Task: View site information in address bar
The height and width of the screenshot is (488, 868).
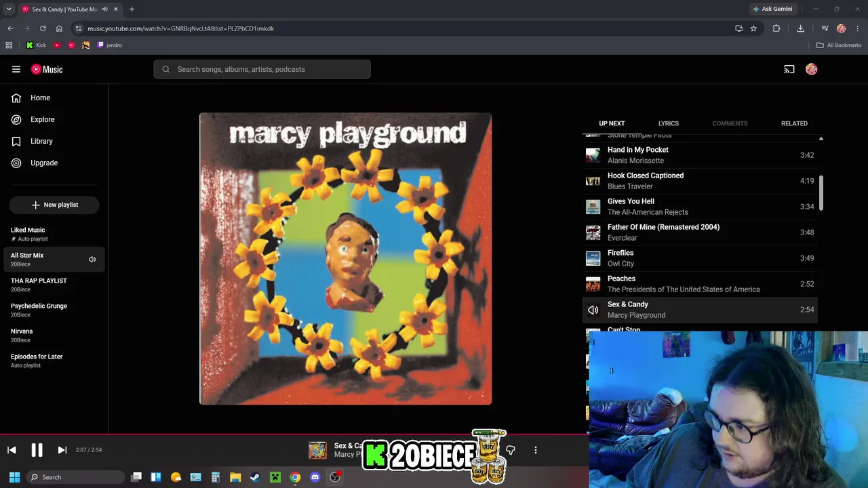Action: pos(79,28)
